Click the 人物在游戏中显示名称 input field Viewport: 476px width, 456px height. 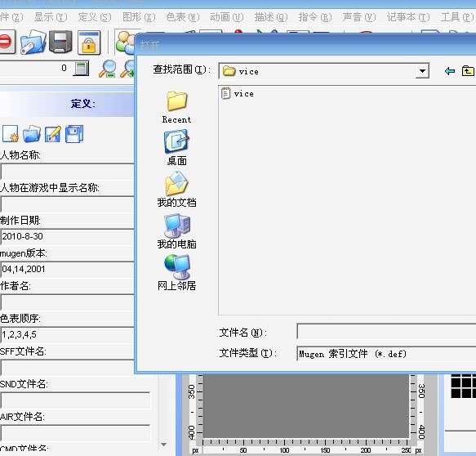(67, 203)
